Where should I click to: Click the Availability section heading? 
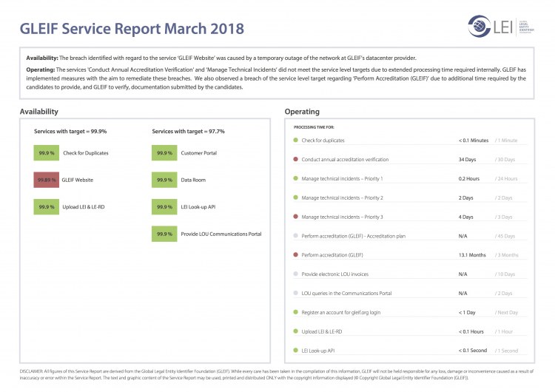point(39,112)
